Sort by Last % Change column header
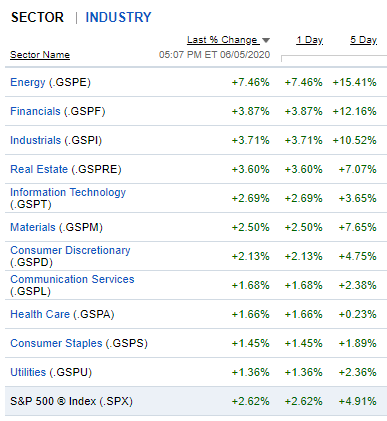This screenshot has width=387, height=421. (223, 40)
